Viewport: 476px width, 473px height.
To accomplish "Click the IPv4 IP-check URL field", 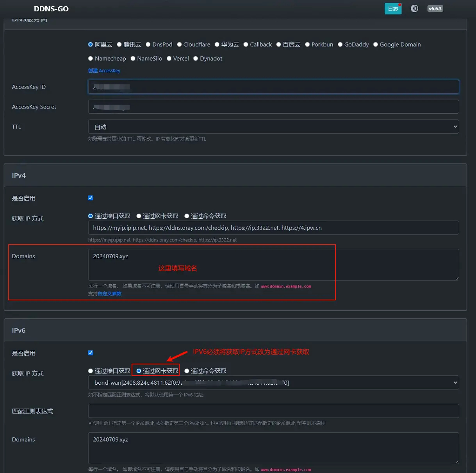I will (x=273, y=228).
